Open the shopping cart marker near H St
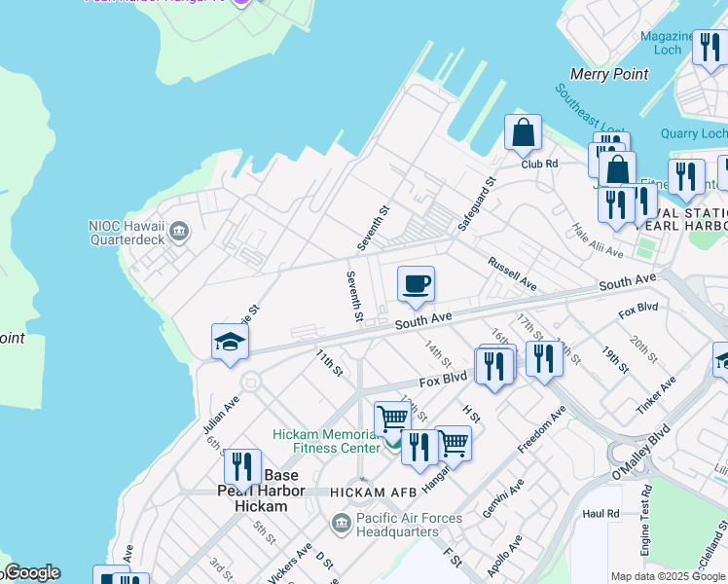Image resolution: width=728 pixels, height=584 pixels. coord(454,444)
